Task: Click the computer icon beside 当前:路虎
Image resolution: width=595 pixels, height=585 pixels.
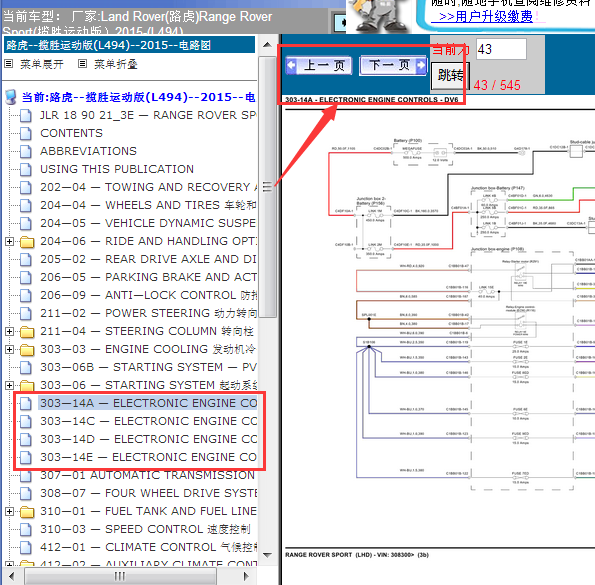Action: 11,97
